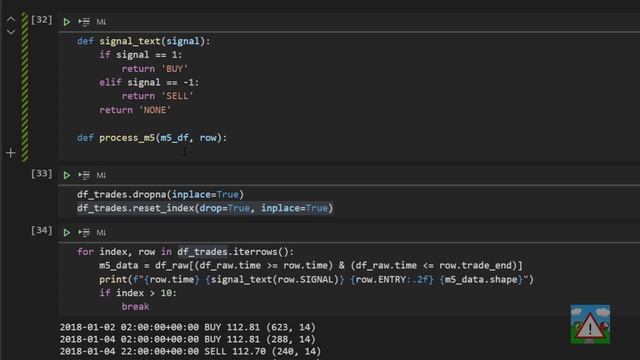This screenshot has height=360, width=640.
Task: Click the 'def process_m5(m5_df, row):' line
Action: tap(152, 138)
